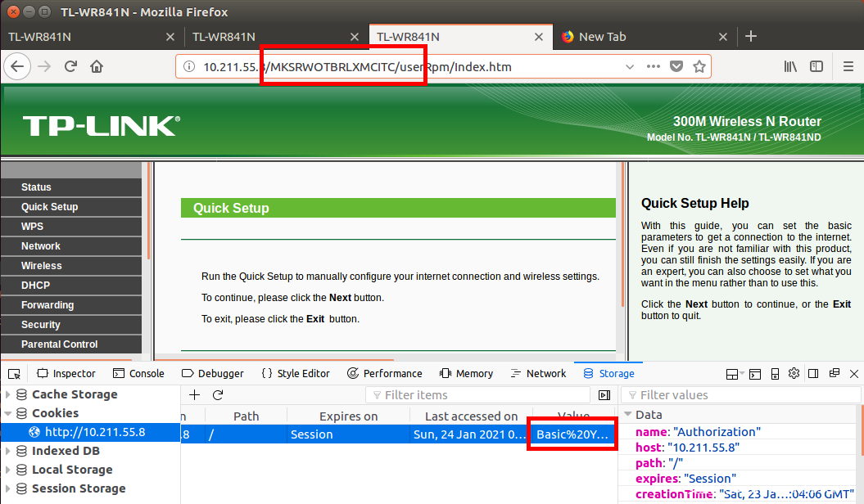The image size is (864, 504).
Task: Open Wireless in the router sidebar
Action: (x=42, y=266)
